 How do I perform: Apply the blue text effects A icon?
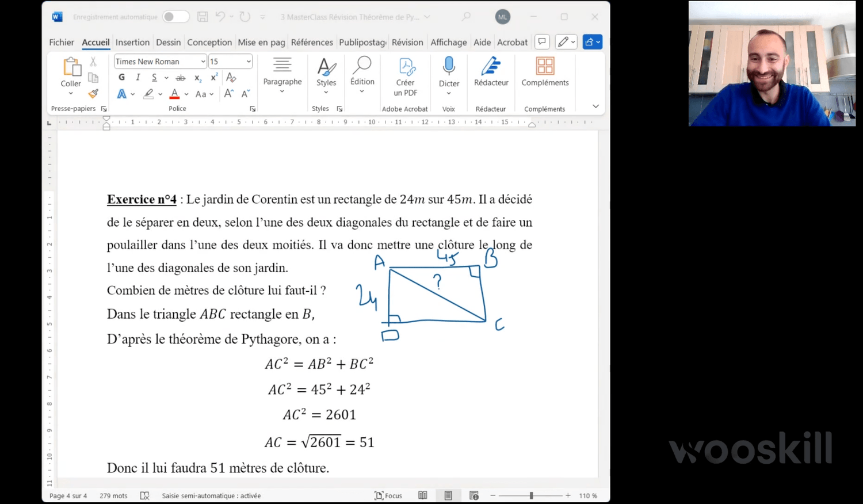tap(121, 94)
